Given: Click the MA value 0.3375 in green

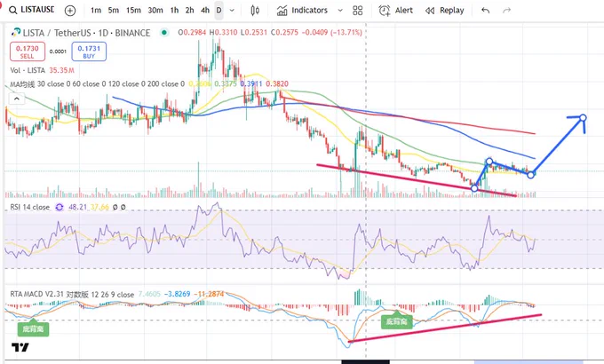Looking at the screenshot, I should 226,84.
